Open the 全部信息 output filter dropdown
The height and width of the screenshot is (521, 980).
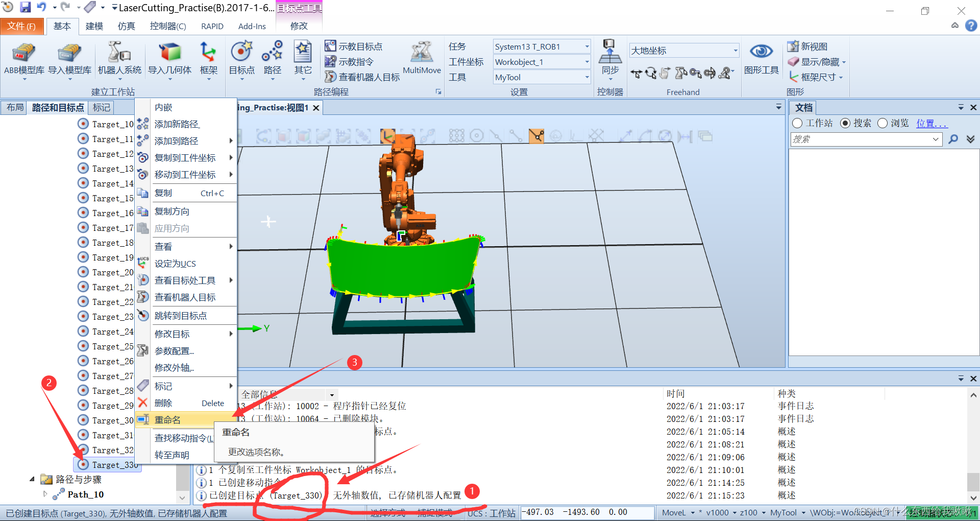coord(332,395)
